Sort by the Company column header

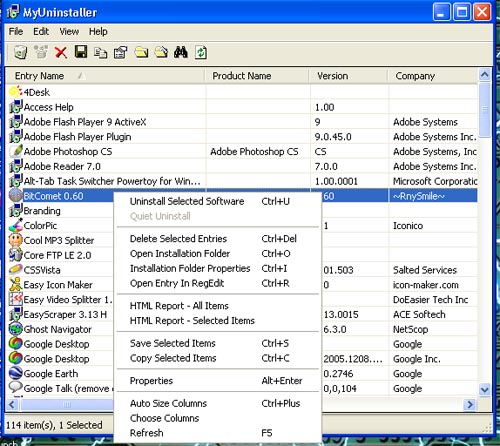433,76
